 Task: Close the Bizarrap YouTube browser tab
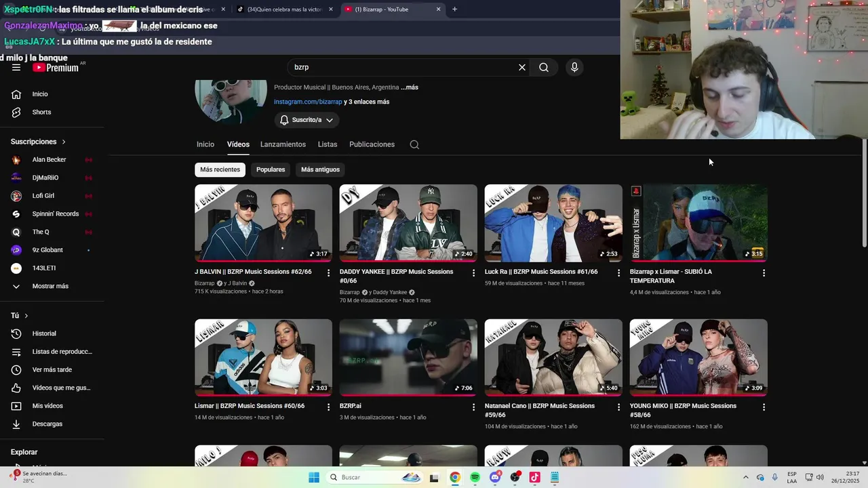(438, 9)
